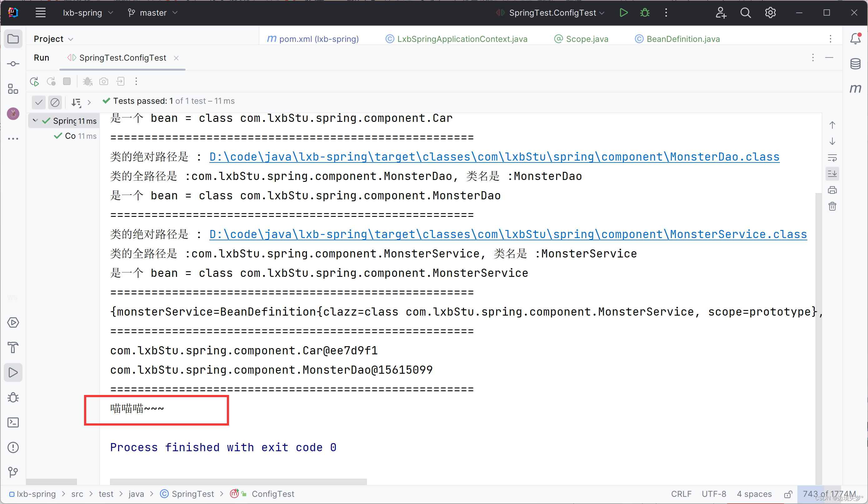Open Services tool window icon

pyautogui.click(x=13, y=322)
